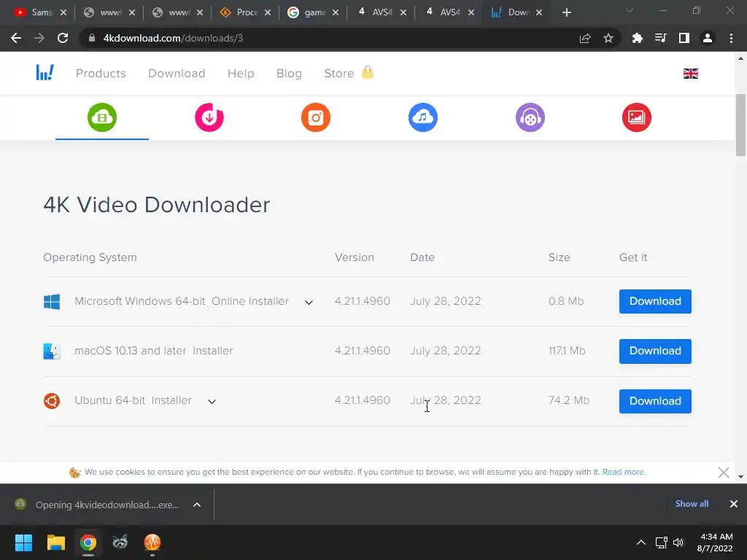
Task: Click the Chrome taskbar icon
Action: click(x=88, y=542)
